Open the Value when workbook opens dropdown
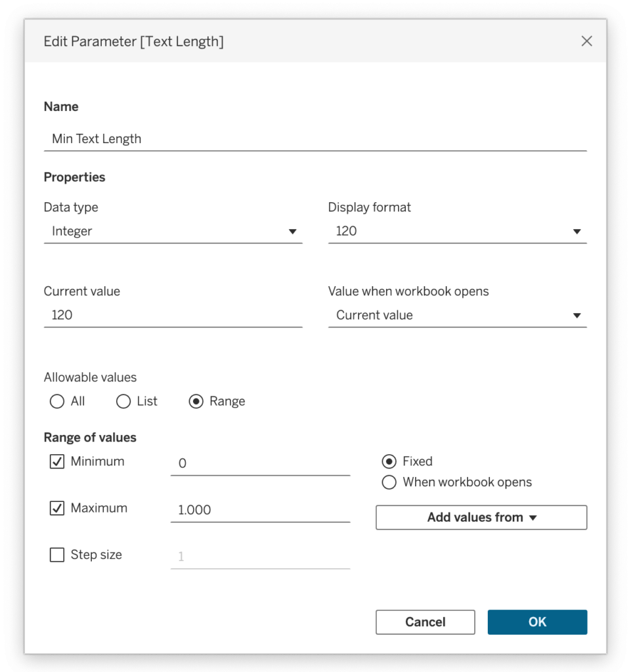 pos(458,316)
